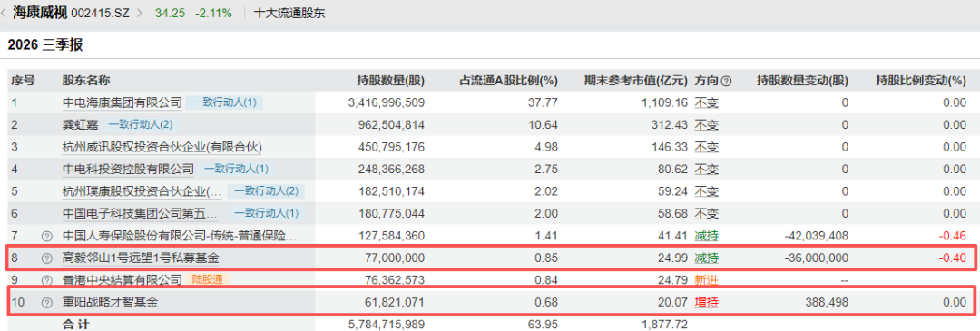Image resolution: width=980 pixels, height=331 pixels.
Task: Go back using the left chevron before 海康威视
Action: 5,13
